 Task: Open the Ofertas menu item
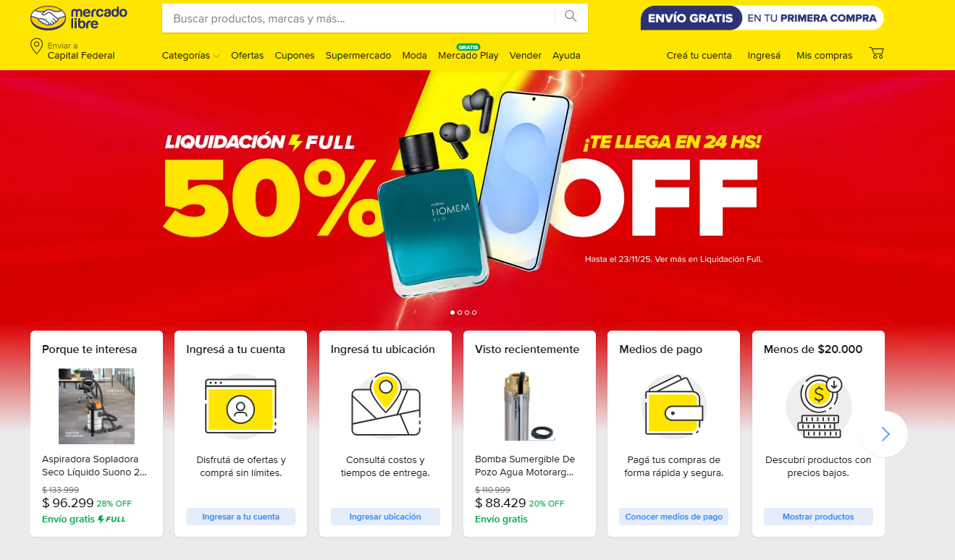pos(248,56)
